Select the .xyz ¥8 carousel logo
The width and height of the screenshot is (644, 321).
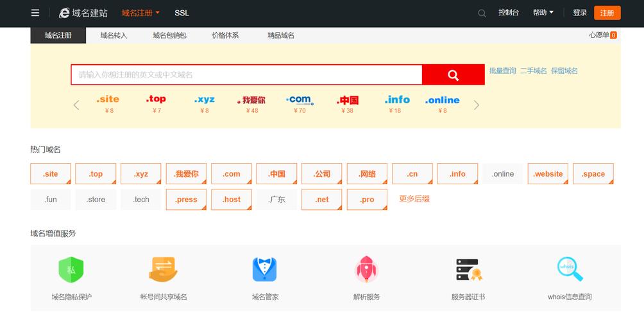click(204, 100)
